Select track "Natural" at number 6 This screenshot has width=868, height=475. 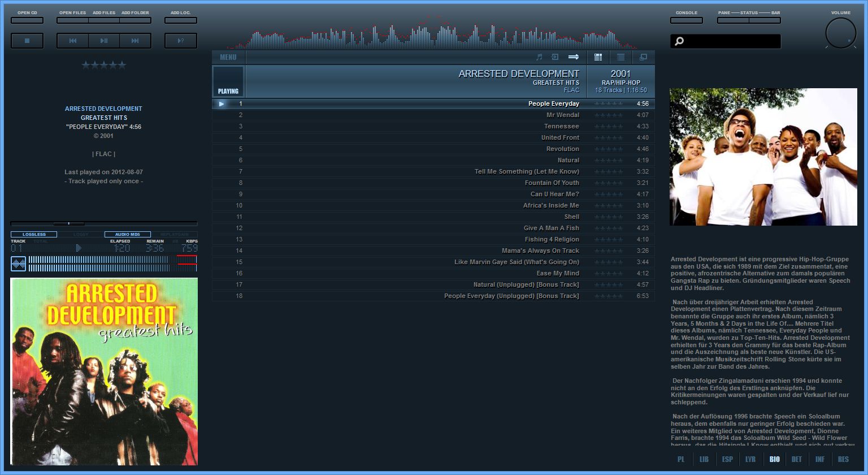(433, 161)
